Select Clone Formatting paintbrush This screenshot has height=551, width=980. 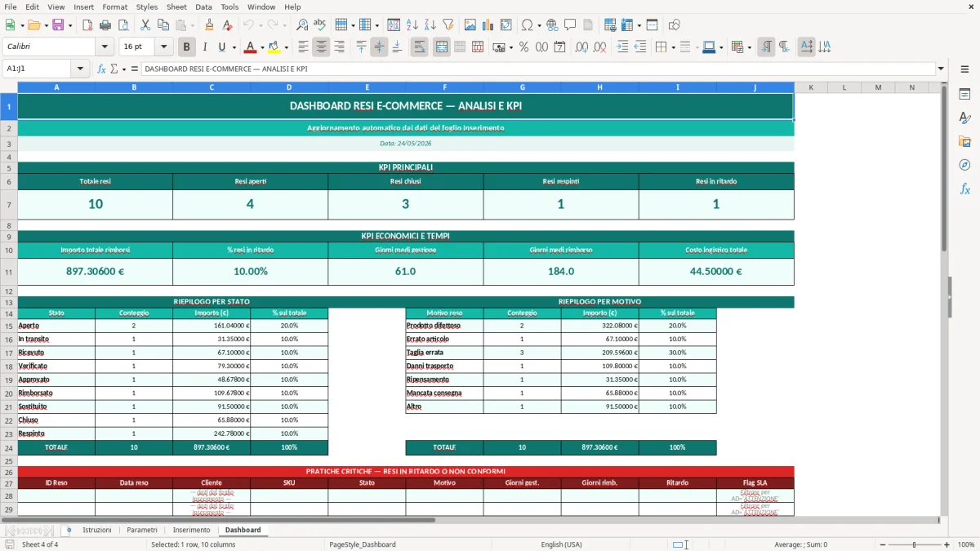210,25
